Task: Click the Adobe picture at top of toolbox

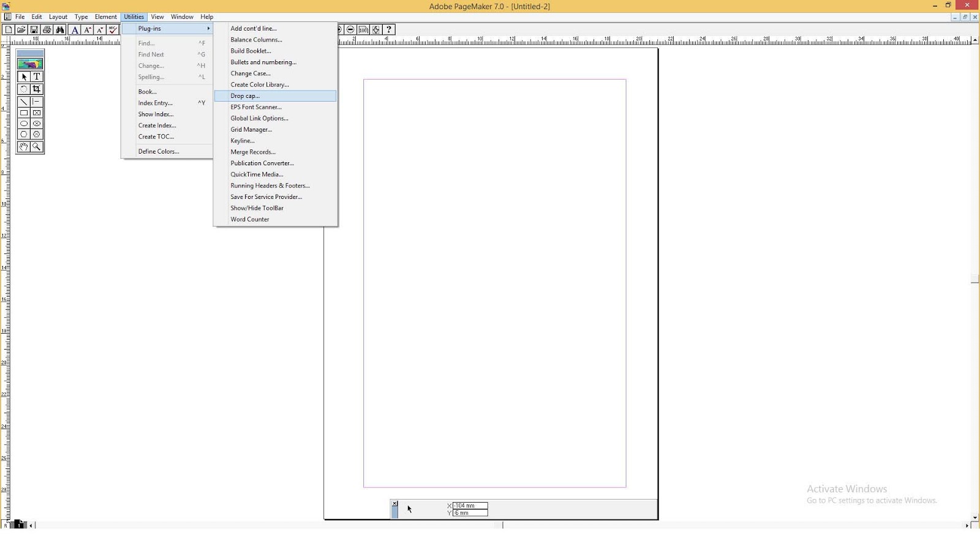Action: coord(30,64)
